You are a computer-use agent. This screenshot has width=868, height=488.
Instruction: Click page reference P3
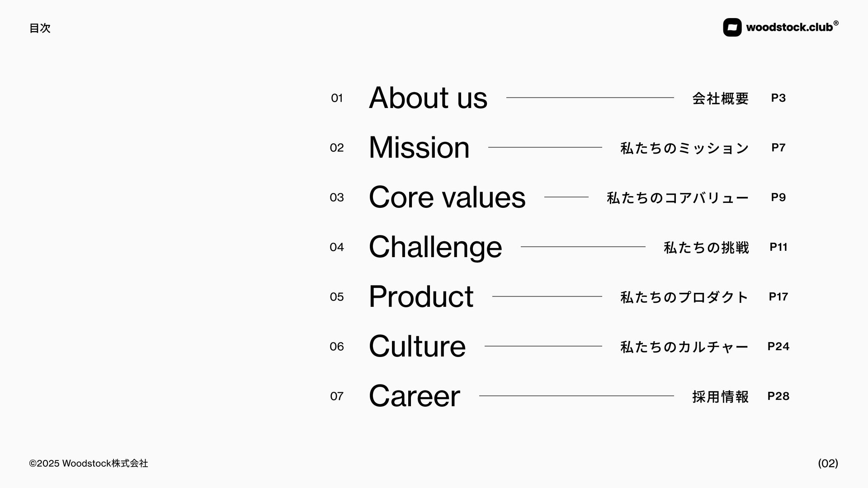[x=778, y=98]
